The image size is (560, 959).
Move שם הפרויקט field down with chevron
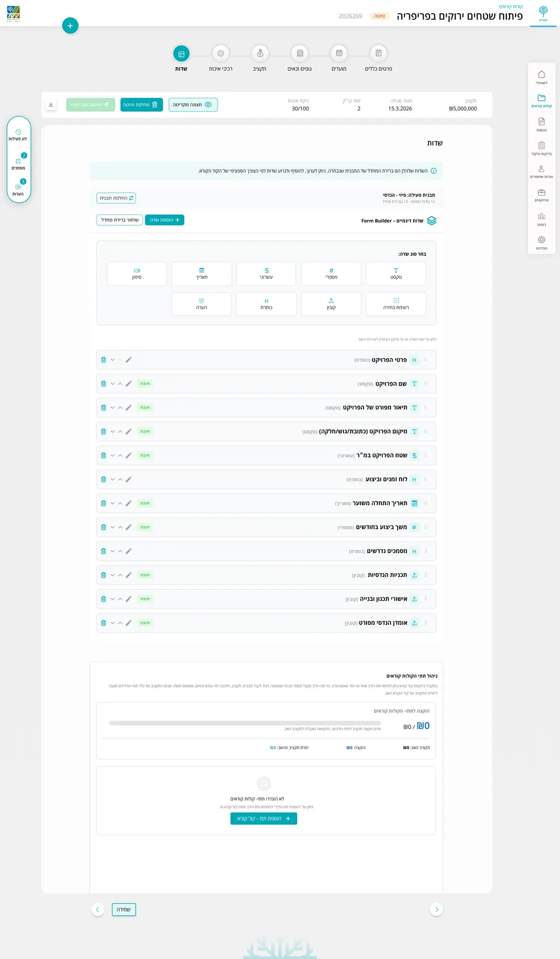click(113, 383)
